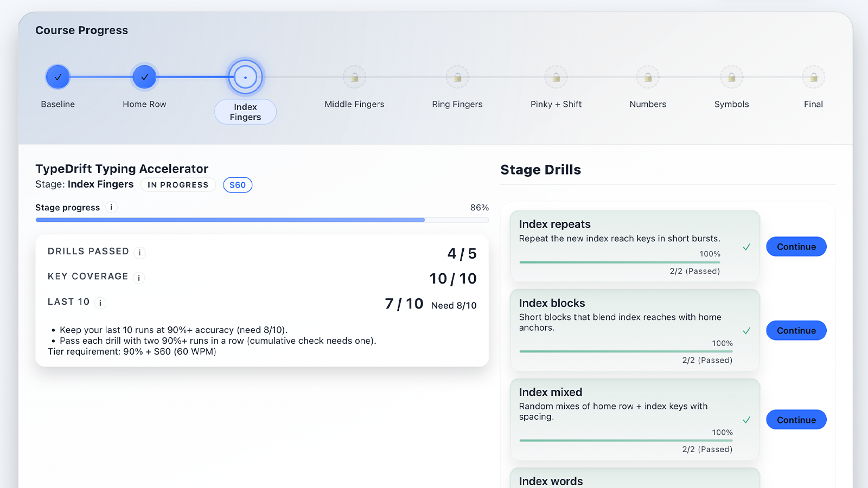Image resolution: width=868 pixels, height=488 pixels.
Task: Click the completed Home Row stage node
Action: pyautogui.click(x=144, y=77)
